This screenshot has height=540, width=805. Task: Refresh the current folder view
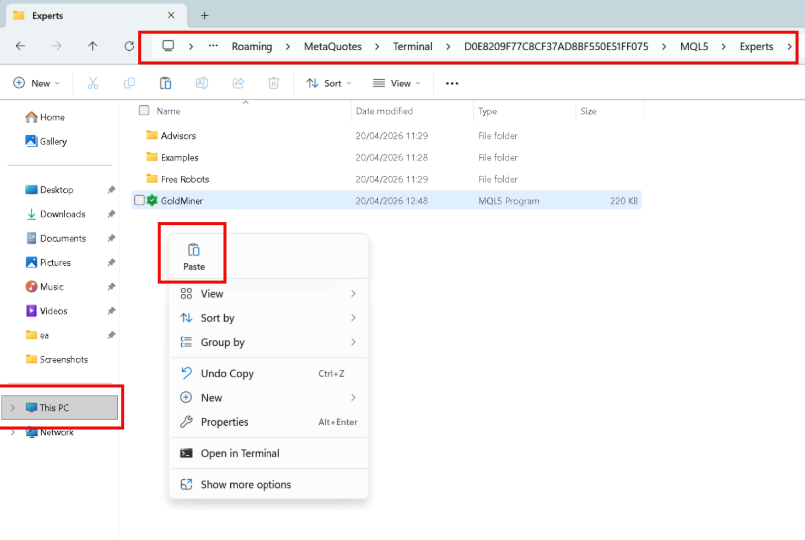[x=129, y=46]
